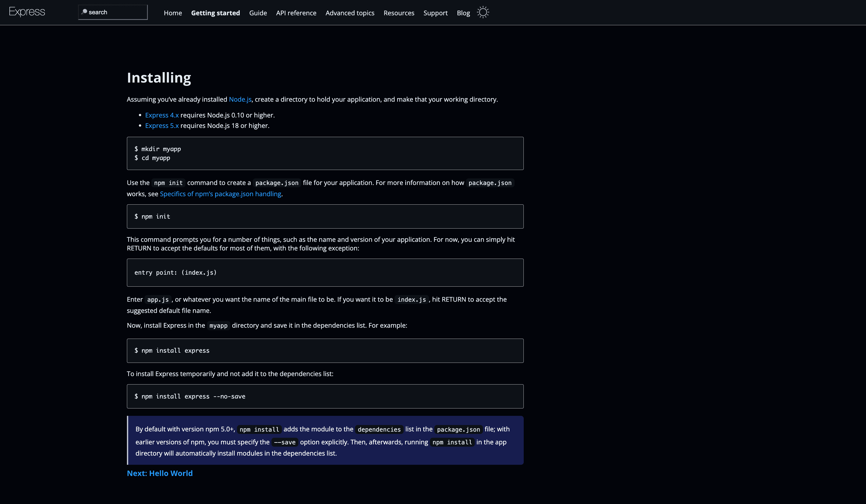Expand the Advanced topics menu item
The height and width of the screenshot is (504, 866).
click(350, 12)
